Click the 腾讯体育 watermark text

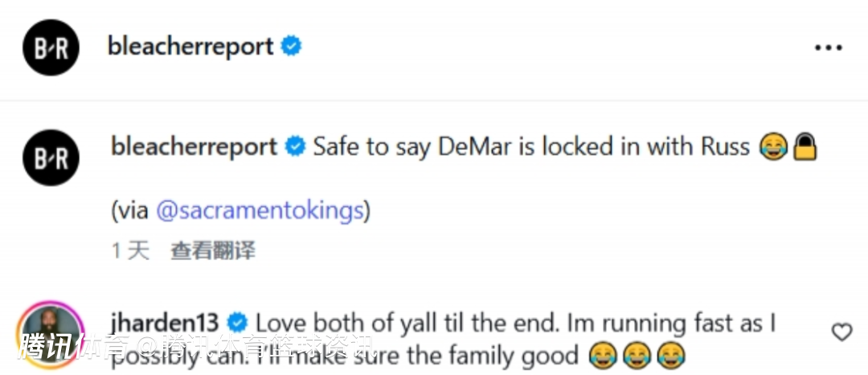[x=76, y=348]
